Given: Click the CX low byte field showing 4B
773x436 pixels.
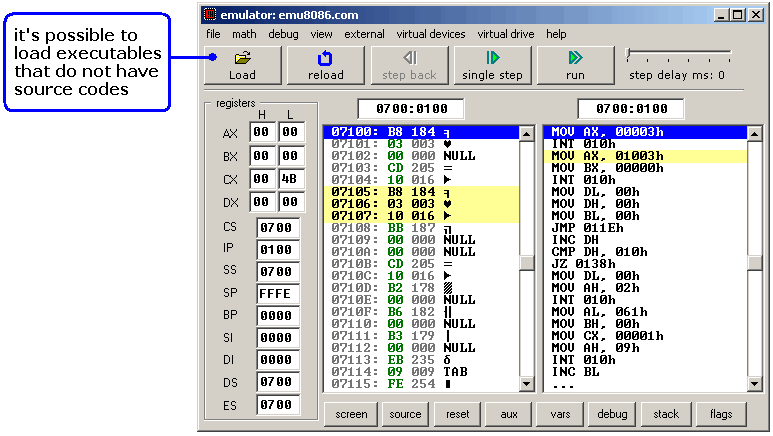Looking at the screenshot, I should tap(291, 179).
